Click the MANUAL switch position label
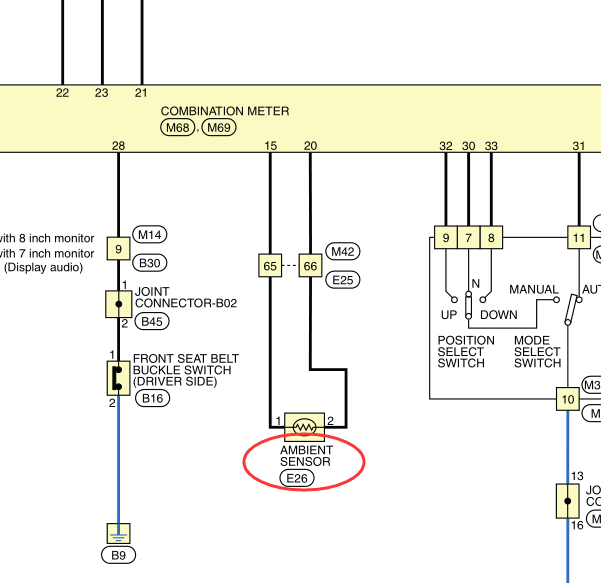The image size is (601, 583). click(x=534, y=289)
